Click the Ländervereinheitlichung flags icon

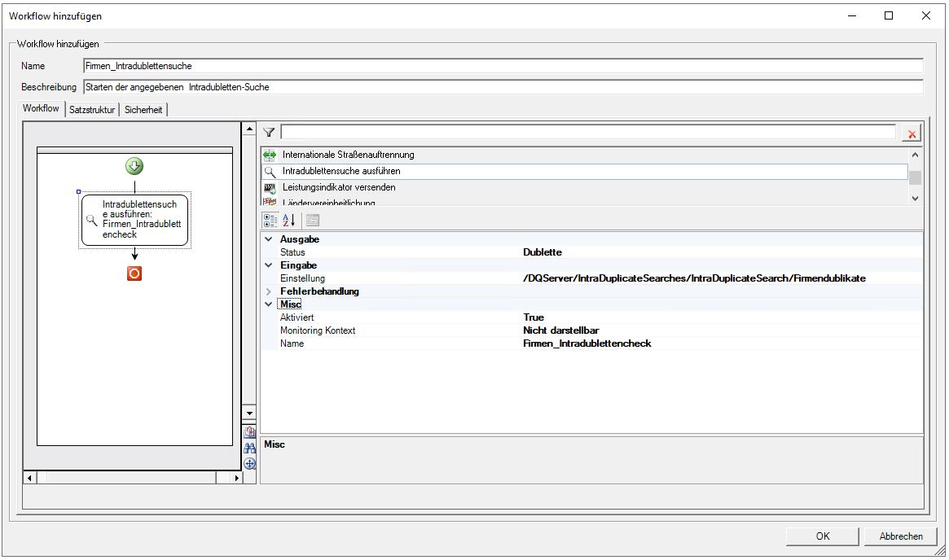[x=270, y=201]
